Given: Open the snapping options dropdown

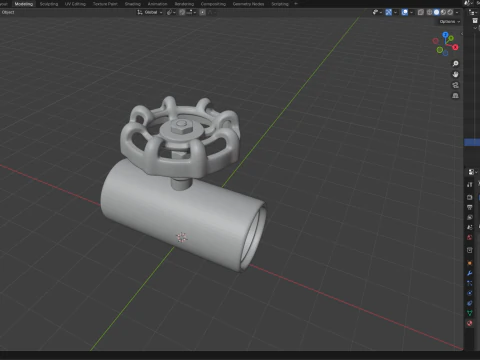Looking at the screenshot, I should pyautogui.click(x=191, y=12).
